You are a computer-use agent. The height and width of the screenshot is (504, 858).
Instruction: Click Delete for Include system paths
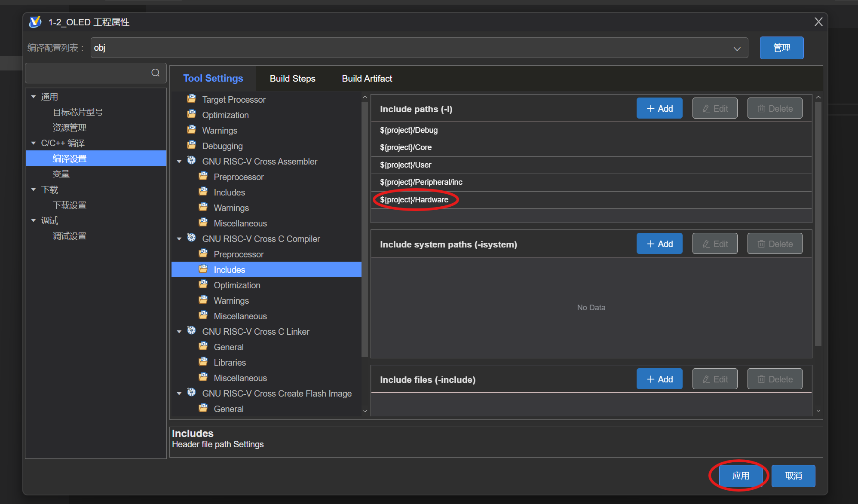775,244
